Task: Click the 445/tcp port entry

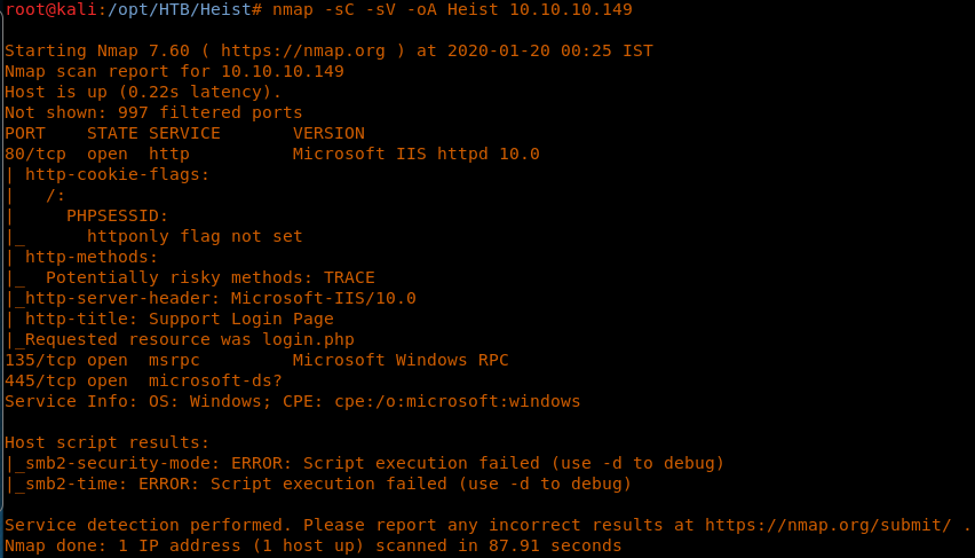Action: click(x=41, y=381)
